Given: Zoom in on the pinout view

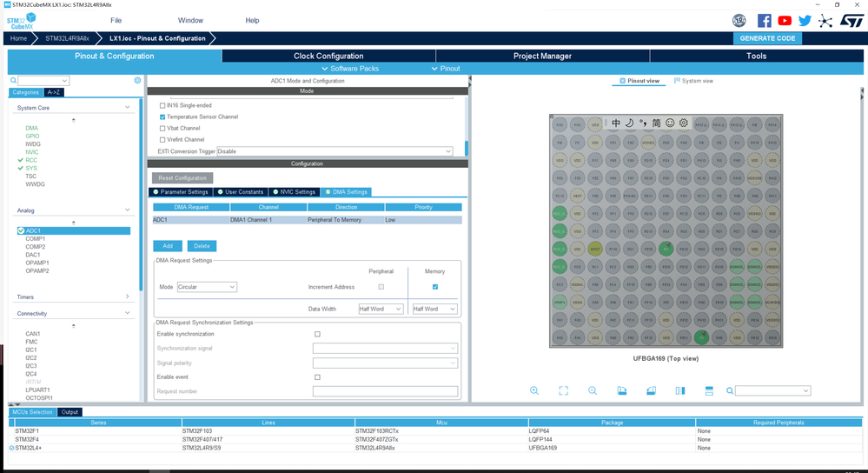Looking at the screenshot, I should (x=534, y=390).
